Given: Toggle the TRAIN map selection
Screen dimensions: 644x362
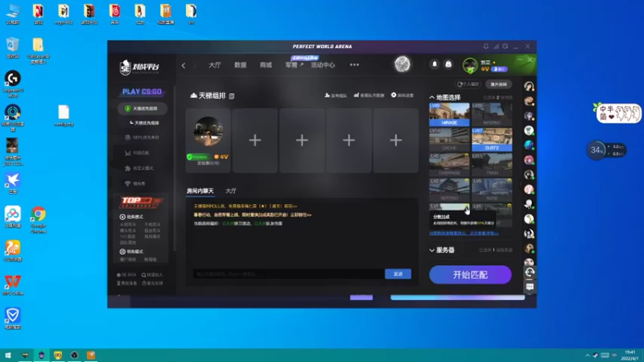Looking at the screenshot, I should tap(492, 165).
